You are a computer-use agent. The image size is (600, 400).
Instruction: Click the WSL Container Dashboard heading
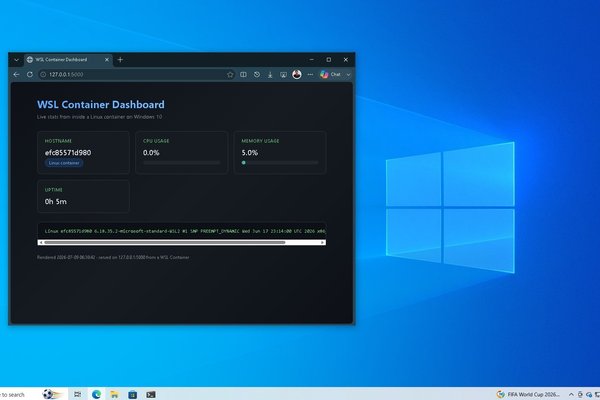point(101,104)
